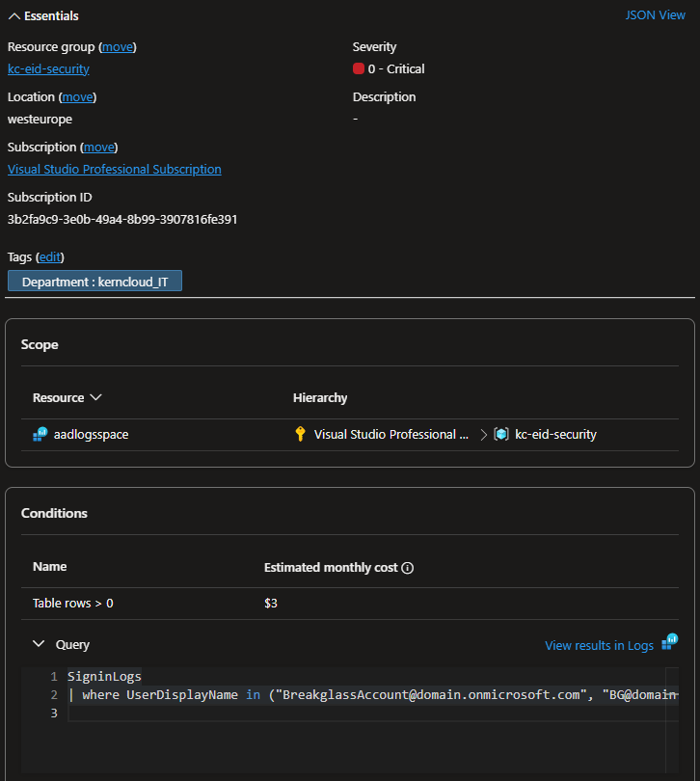Click the Estimated monthly cost info icon
The width and height of the screenshot is (700, 781).
(407, 568)
